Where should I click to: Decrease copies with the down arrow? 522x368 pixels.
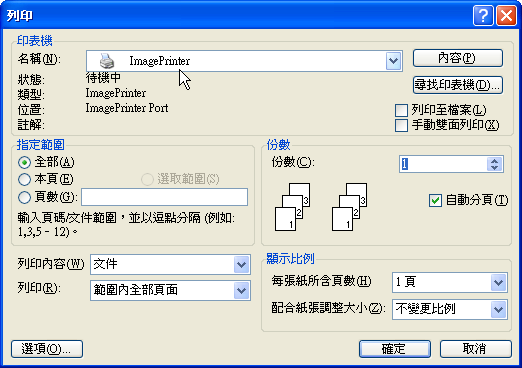coord(495,168)
